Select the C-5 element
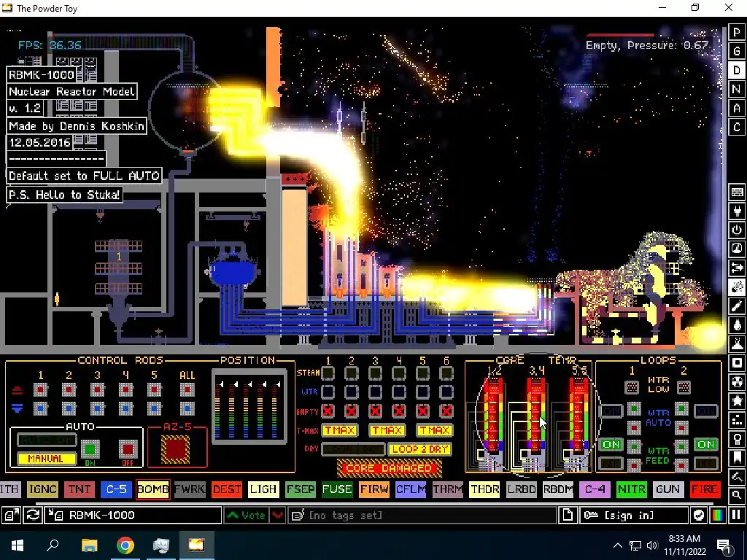Viewport: 747px width, 560px height. [116, 489]
